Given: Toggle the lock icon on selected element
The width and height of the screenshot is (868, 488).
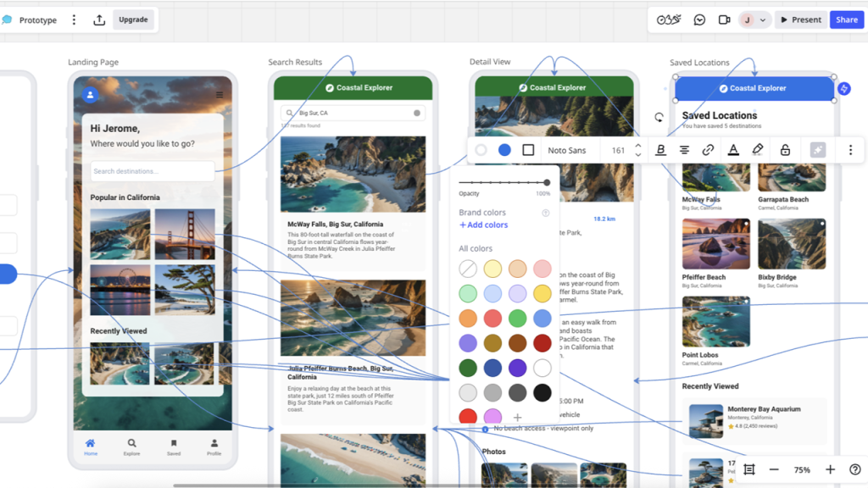Looking at the screenshot, I should point(785,150).
